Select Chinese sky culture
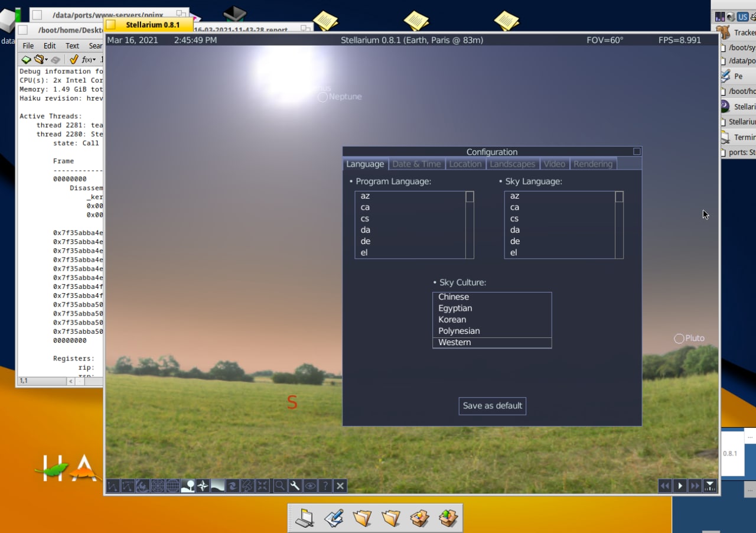Viewport: 756px width, 533px height. coord(492,297)
